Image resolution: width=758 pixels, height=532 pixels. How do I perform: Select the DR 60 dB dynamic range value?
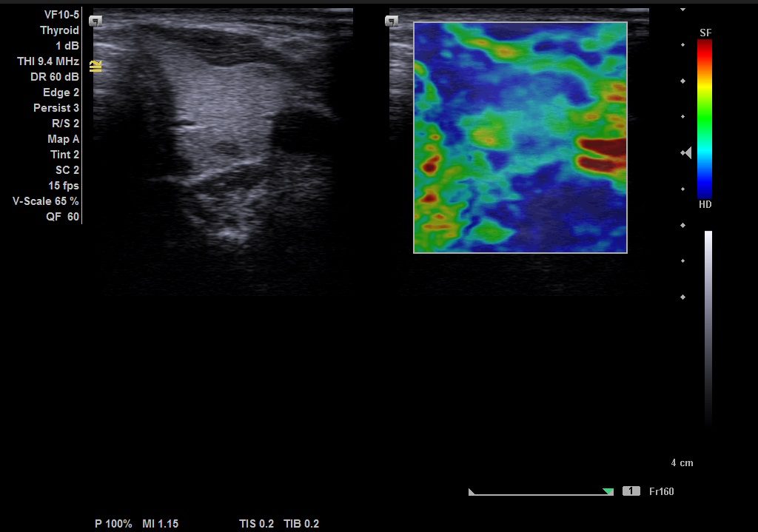click(55, 77)
